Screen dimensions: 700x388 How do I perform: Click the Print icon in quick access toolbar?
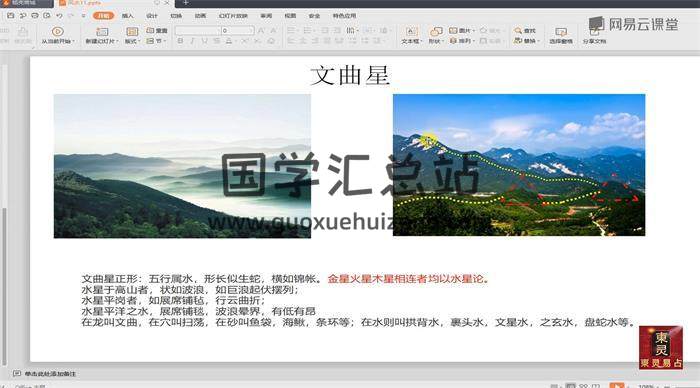[34, 16]
